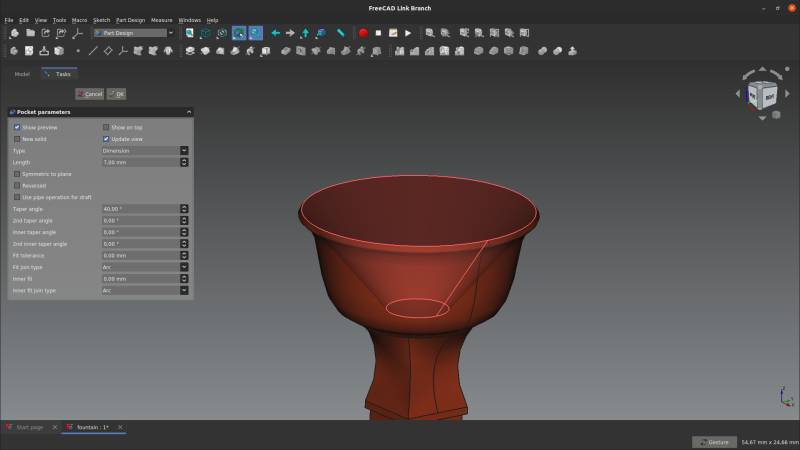Image resolution: width=800 pixels, height=450 pixels.
Task: Click the OK button
Action: click(117, 94)
